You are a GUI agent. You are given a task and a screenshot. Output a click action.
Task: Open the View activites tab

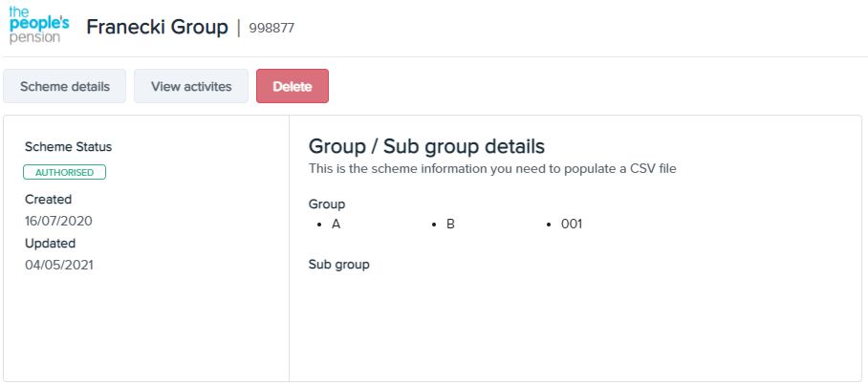coord(191,86)
